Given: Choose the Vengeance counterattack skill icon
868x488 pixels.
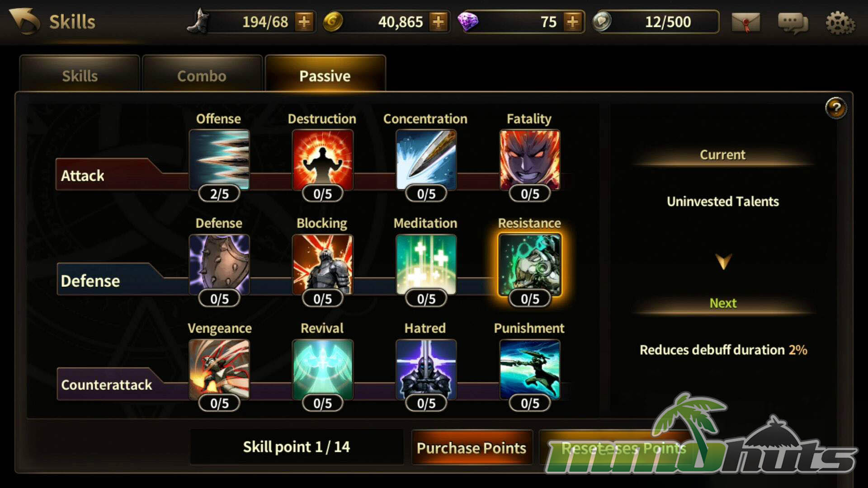Looking at the screenshot, I should click(x=219, y=369).
